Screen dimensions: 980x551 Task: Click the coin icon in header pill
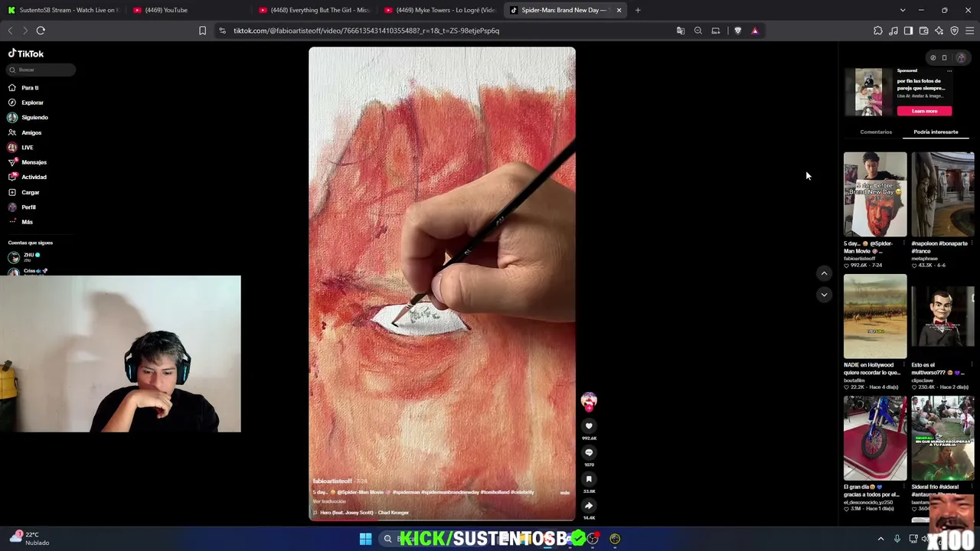click(933, 58)
